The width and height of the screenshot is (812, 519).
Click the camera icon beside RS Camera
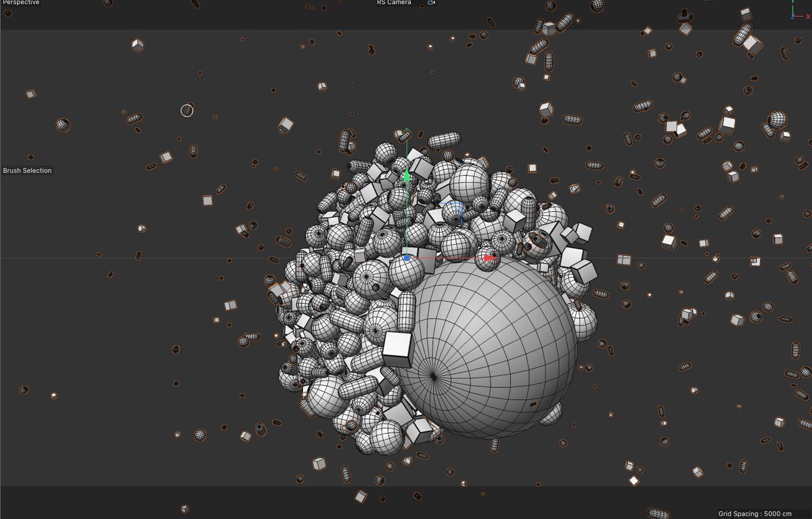tap(431, 3)
